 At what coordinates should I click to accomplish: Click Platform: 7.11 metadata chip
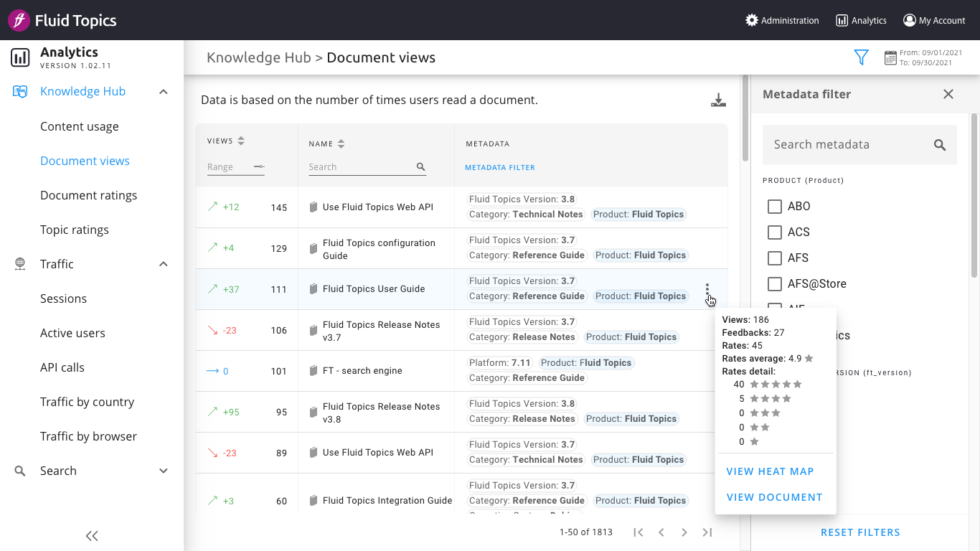pyautogui.click(x=500, y=362)
